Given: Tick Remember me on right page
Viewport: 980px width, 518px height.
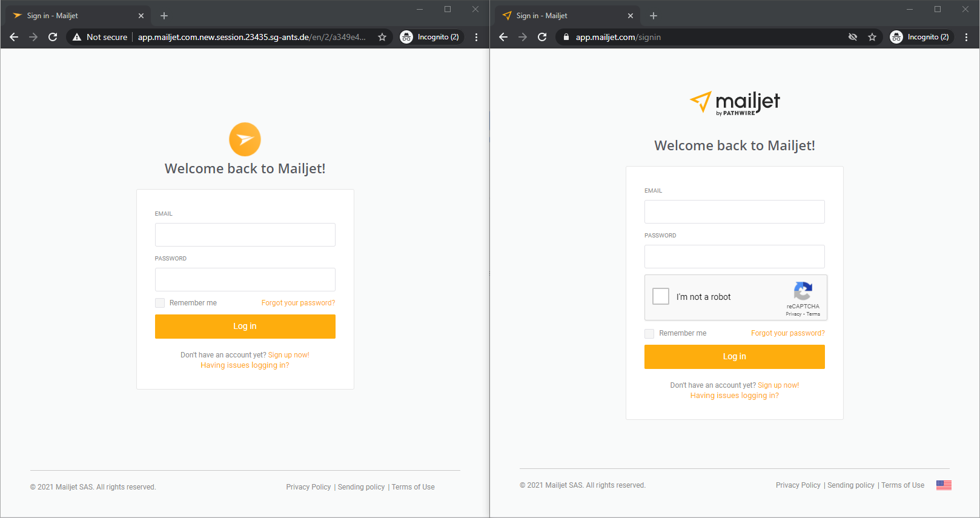Looking at the screenshot, I should pyautogui.click(x=649, y=334).
